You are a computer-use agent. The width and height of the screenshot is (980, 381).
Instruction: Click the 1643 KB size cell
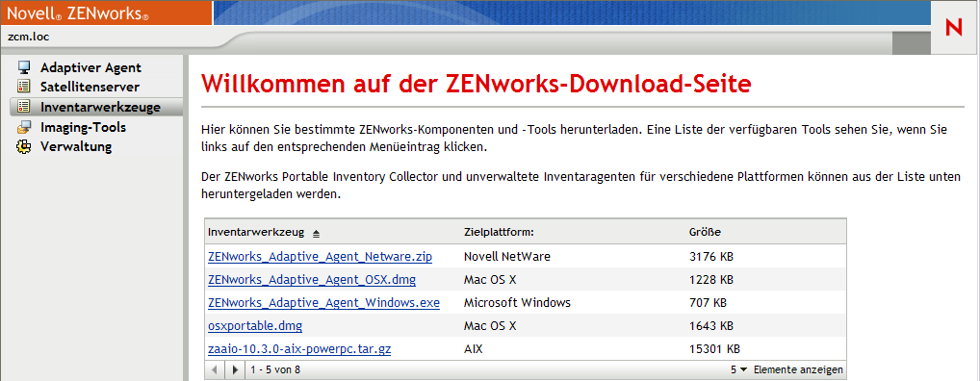coord(711,325)
